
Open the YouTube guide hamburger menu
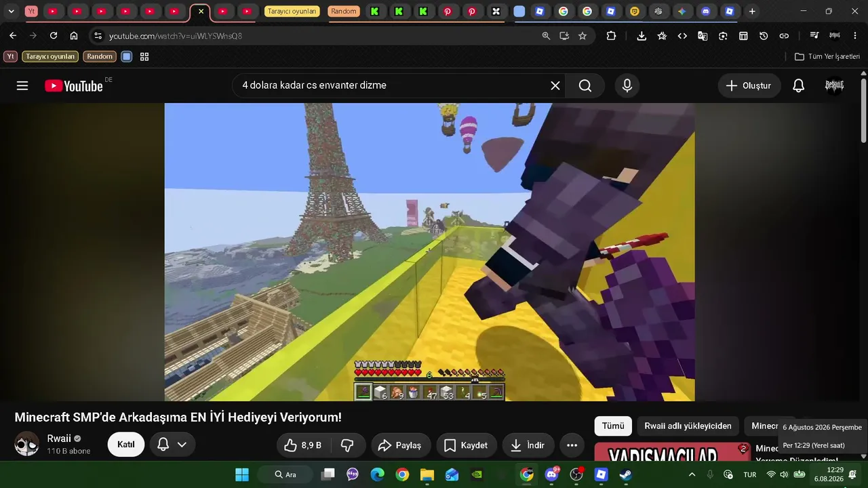[x=22, y=86]
